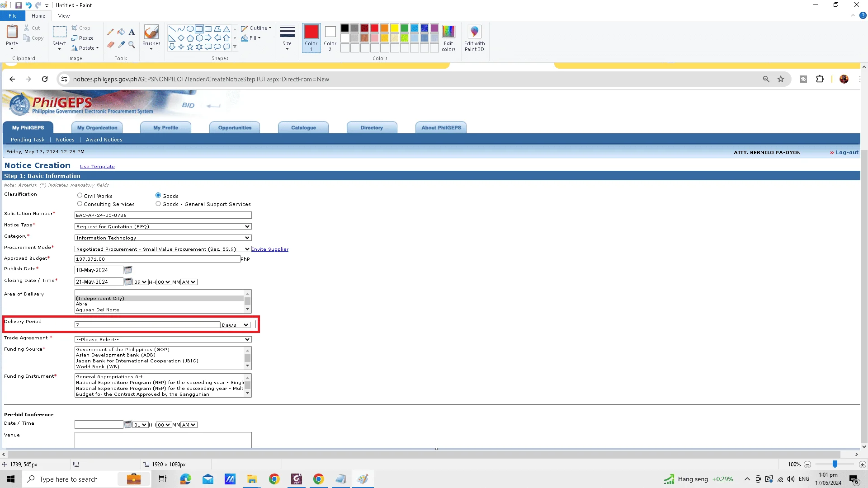
Task: Open the Resize tool
Action: (x=82, y=38)
